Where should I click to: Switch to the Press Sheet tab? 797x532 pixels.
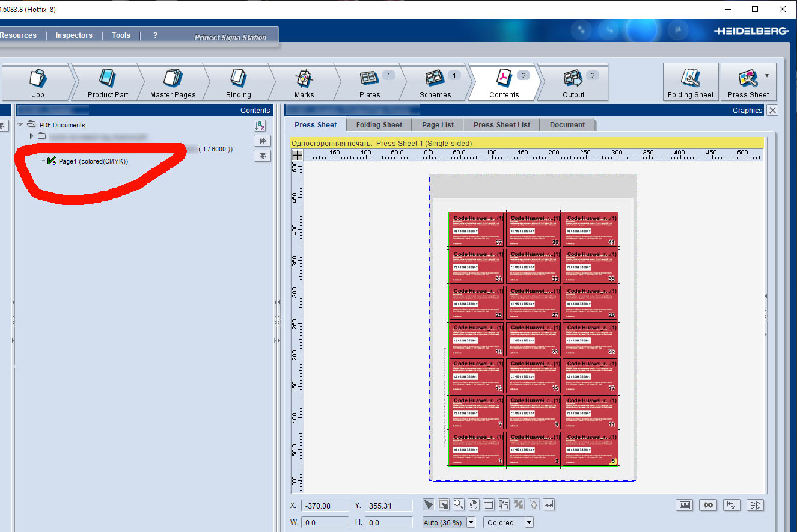pyautogui.click(x=316, y=125)
